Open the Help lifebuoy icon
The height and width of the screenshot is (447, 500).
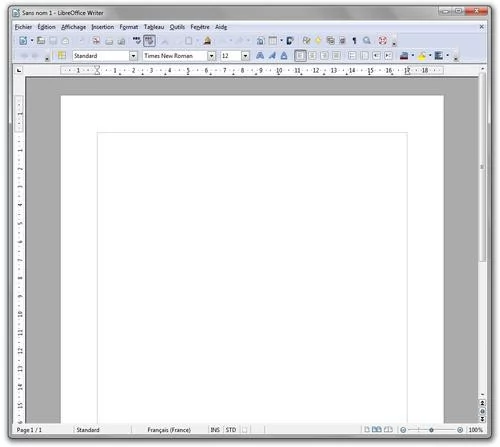click(x=382, y=41)
